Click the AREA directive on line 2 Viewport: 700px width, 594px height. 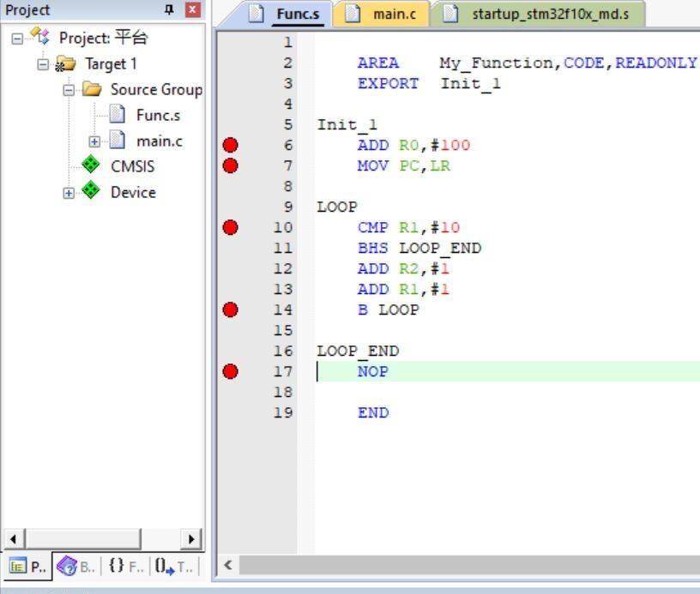coord(378,63)
